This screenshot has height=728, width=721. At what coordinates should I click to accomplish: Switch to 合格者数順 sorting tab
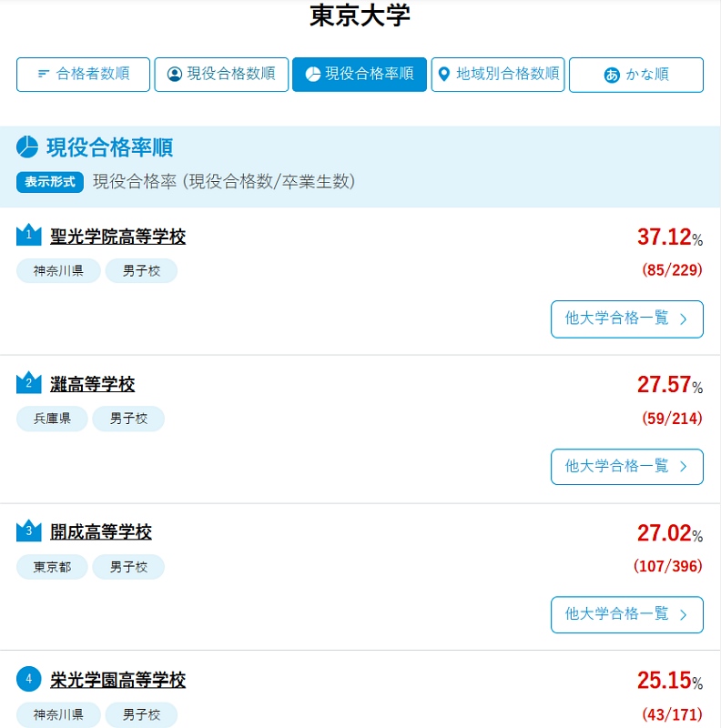pyautogui.click(x=84, y=75)
